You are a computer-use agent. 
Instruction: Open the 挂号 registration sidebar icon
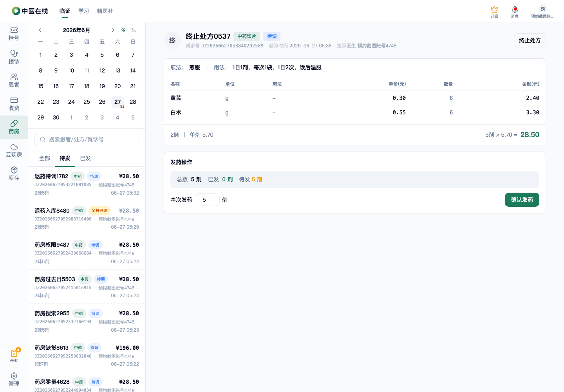(x=14, y=34)
